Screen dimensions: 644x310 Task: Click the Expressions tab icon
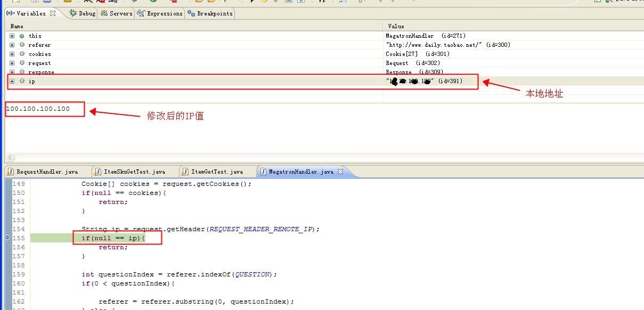coord(141,13)
